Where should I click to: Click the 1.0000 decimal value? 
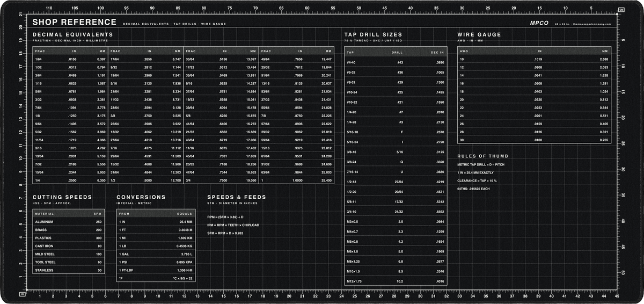tap(297, 180)
